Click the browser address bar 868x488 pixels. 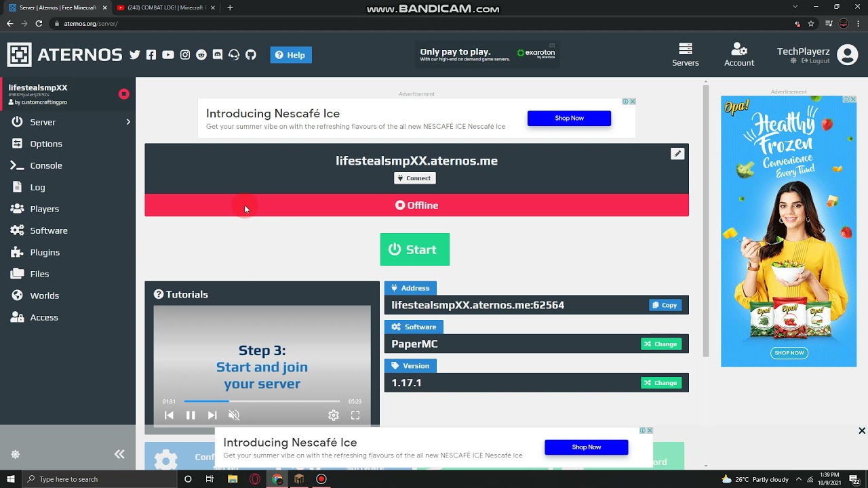click(x=420, y=23)
